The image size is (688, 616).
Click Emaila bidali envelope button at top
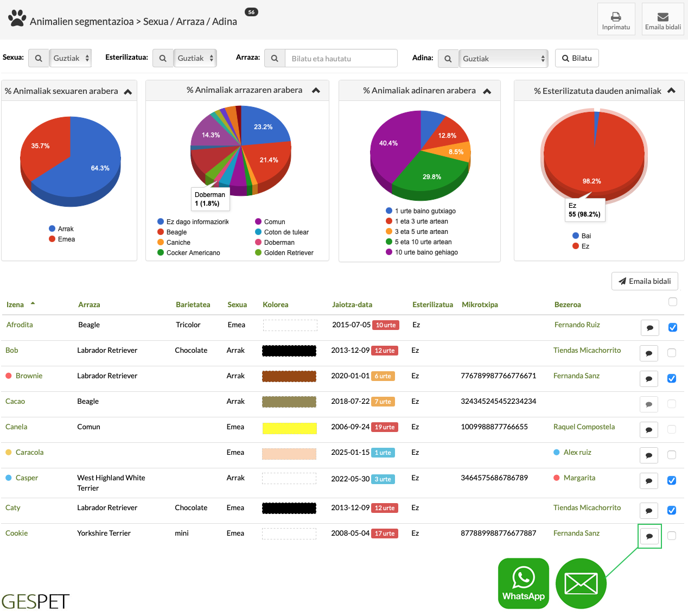(x=662, y=20)
